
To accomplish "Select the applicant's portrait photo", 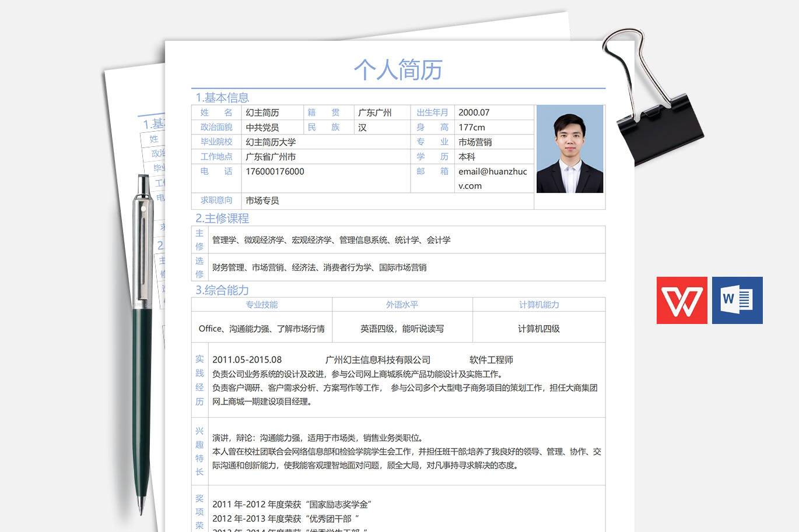I will pos(569,149).
